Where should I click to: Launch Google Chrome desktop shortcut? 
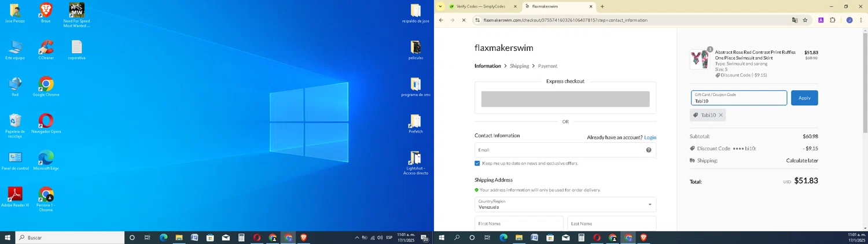(46, 87)
